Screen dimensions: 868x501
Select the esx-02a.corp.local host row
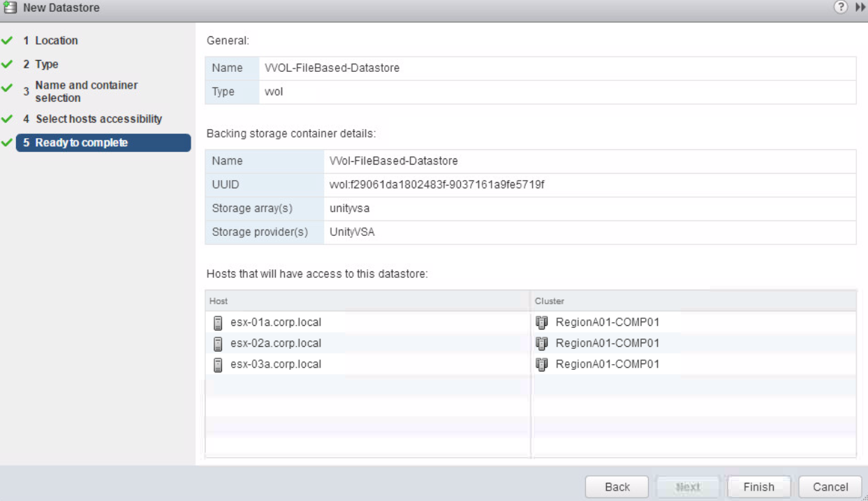pos(276,343)
